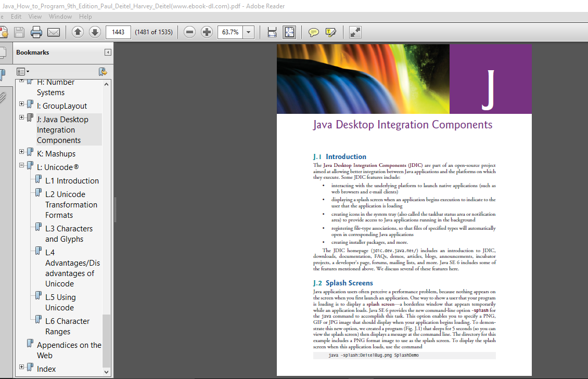Select the Highlight text tool

[x=331, y=32]
